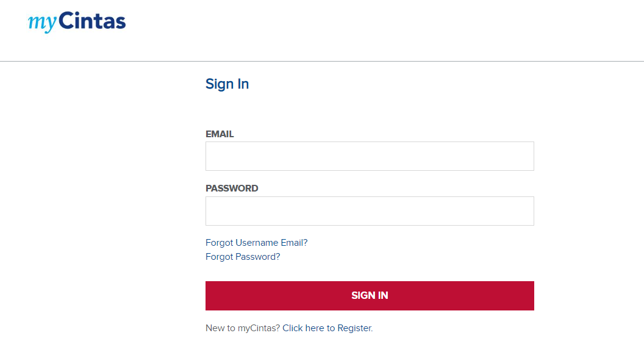Recover username via Forgot Username Email
Screen dimensions: 644x344
[256, 243]
